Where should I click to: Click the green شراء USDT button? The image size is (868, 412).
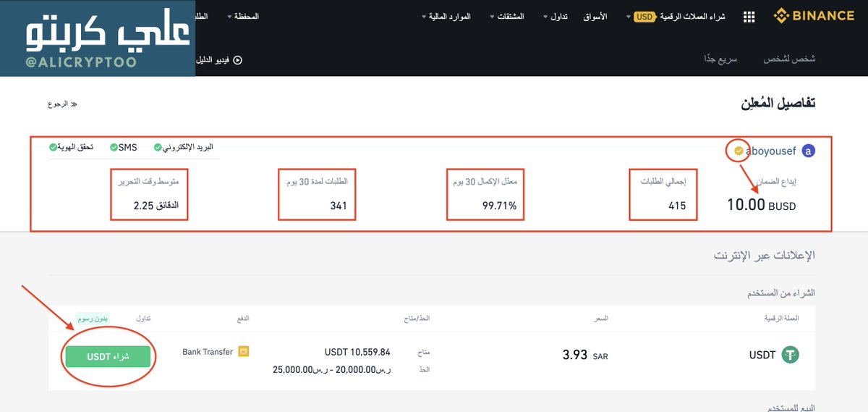click(108, 357)
